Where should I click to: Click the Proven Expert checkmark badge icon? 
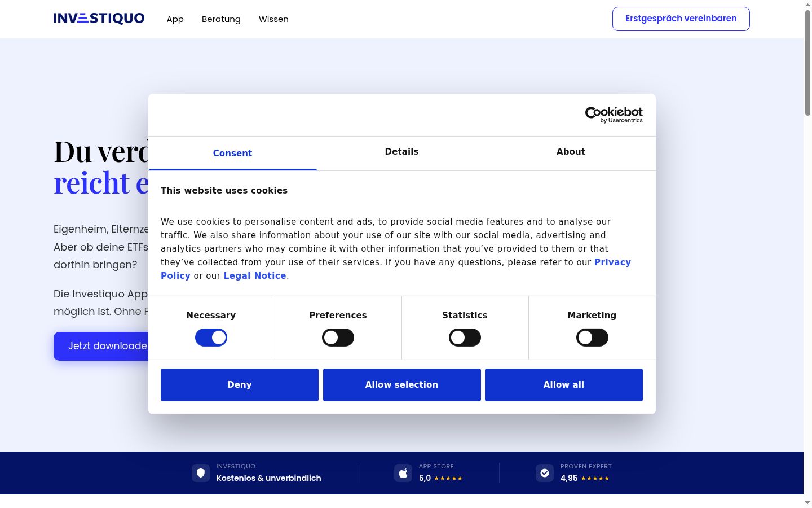[545, 473]
